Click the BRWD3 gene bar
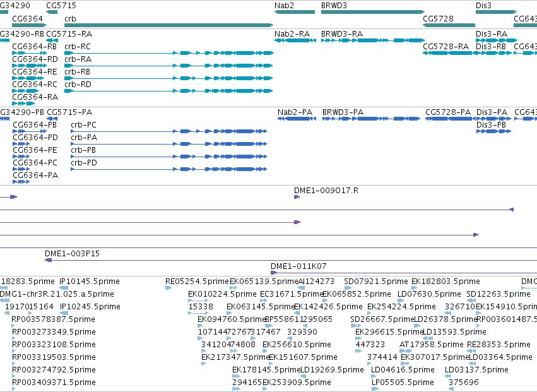Screen dimensions: 537x392 pyautogui.click(x=373, y=12)
